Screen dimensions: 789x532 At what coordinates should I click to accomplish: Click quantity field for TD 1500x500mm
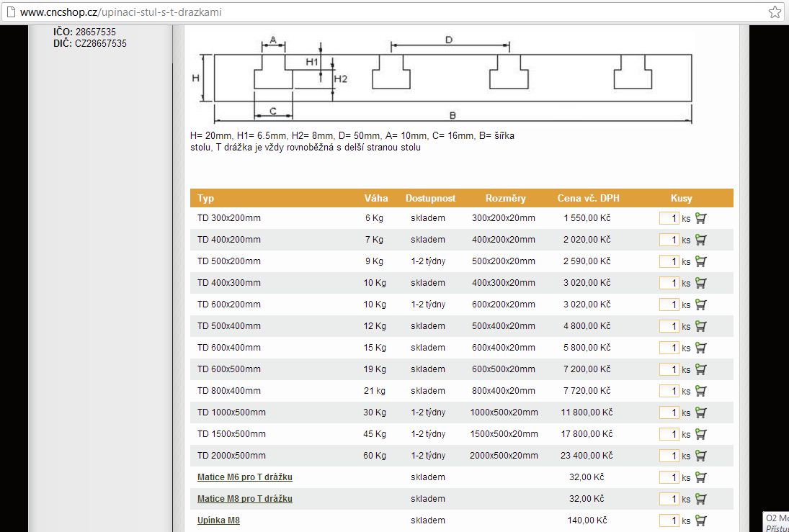pyautogui.click(x=669, y=434)
